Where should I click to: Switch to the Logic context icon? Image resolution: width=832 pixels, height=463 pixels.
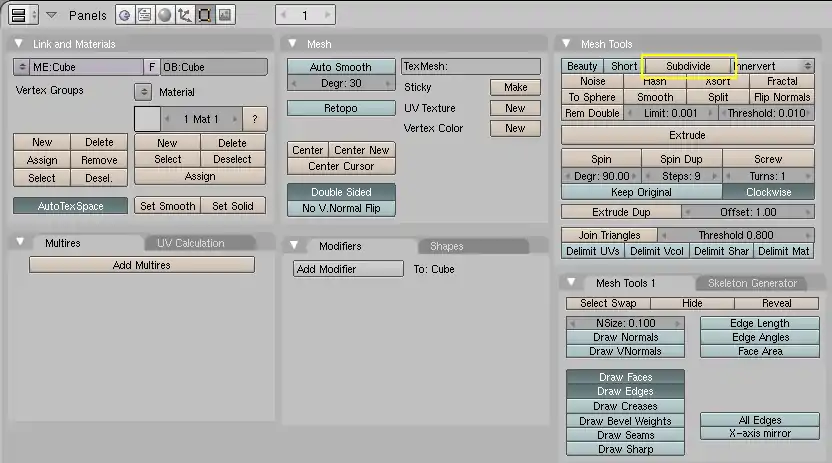125,15
